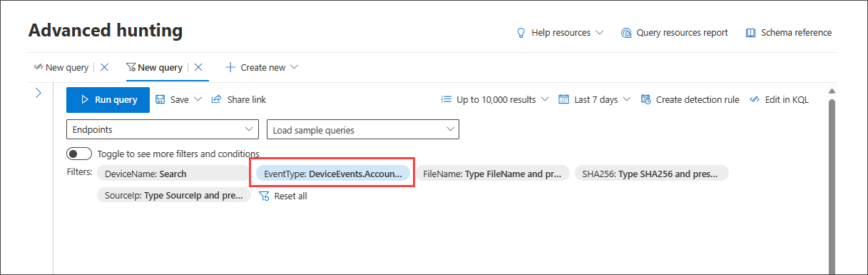This screenshot has height=275, width=868.
Task: Open the Schema reference
Action: [x=788, y=33]
